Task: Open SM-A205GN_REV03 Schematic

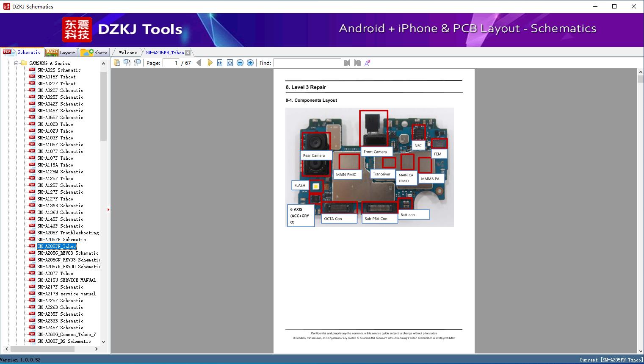Action: [x=69, y=260]
